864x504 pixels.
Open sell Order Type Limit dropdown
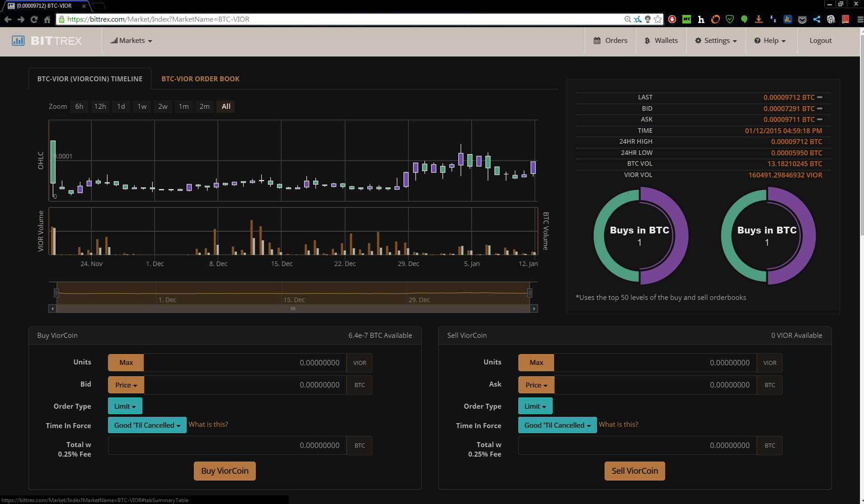click(x=535, y=406)
